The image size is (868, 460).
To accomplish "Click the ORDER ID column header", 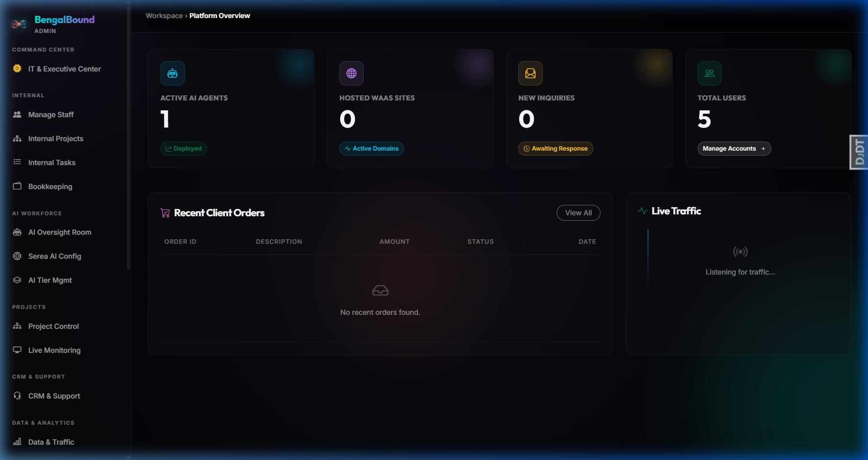I will pyautogui.click(x=180, y=242).
